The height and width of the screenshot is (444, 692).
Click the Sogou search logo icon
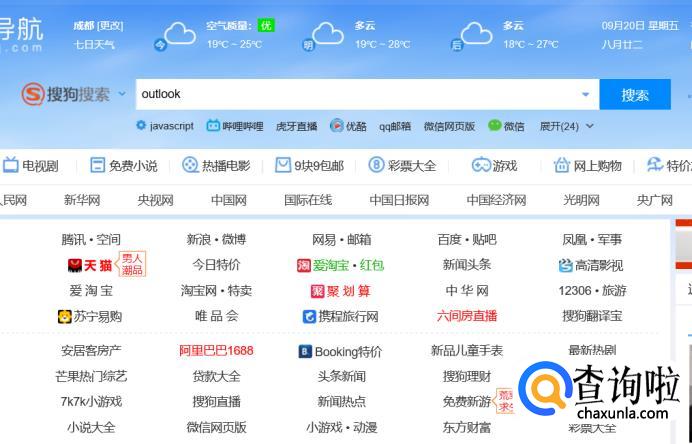pos(33,94)
